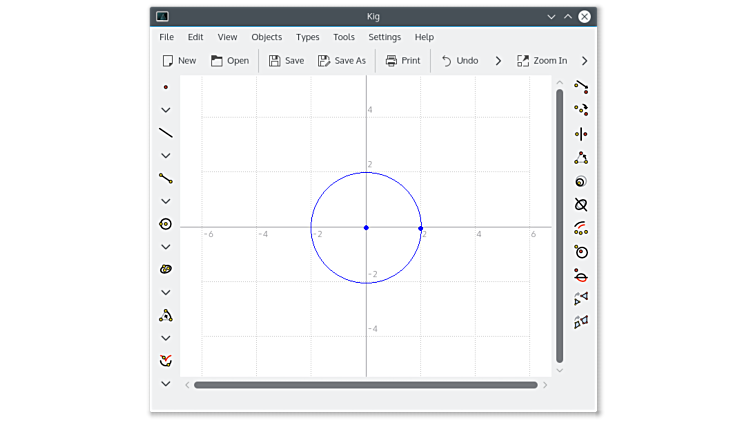Open the Types menu

308,37
